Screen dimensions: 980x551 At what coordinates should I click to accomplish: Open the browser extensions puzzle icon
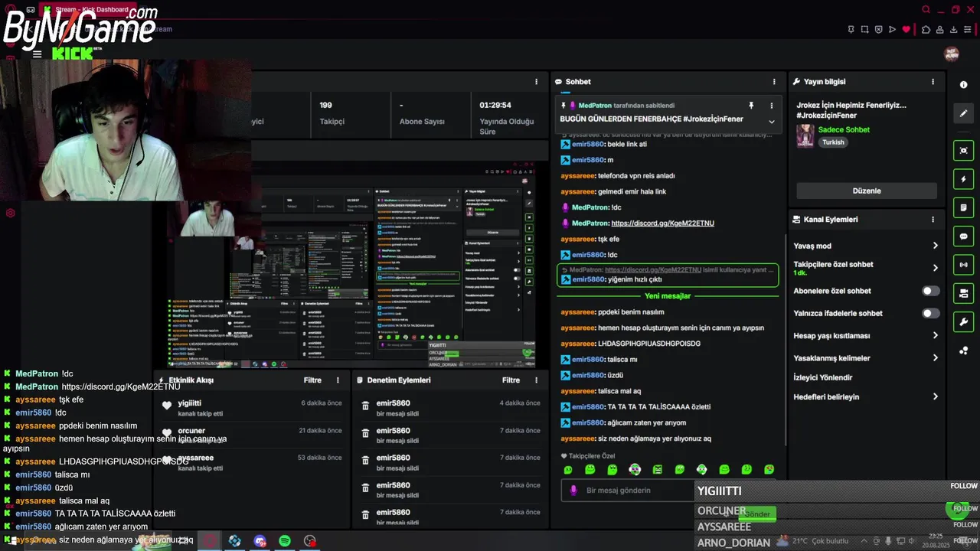coord(926,29)
